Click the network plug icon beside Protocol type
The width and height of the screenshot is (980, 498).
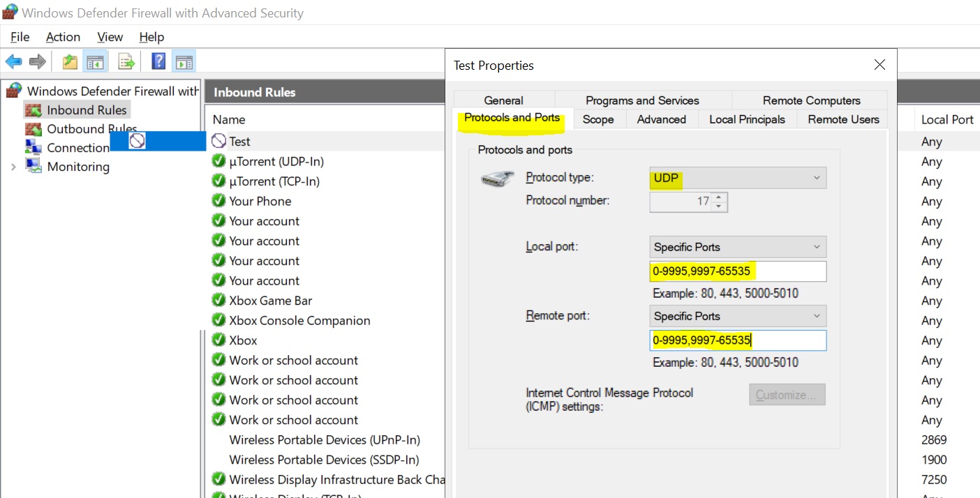pyautogui.click(x=498, y=179)
